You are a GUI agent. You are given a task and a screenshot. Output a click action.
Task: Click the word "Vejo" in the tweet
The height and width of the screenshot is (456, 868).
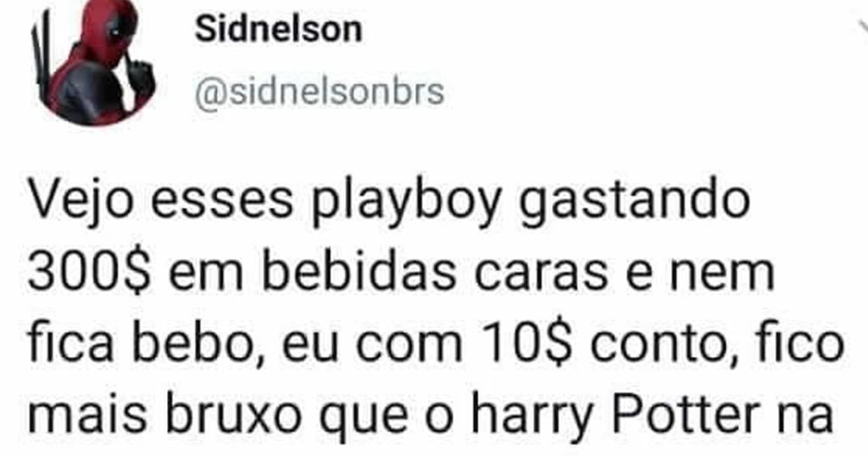81,202
